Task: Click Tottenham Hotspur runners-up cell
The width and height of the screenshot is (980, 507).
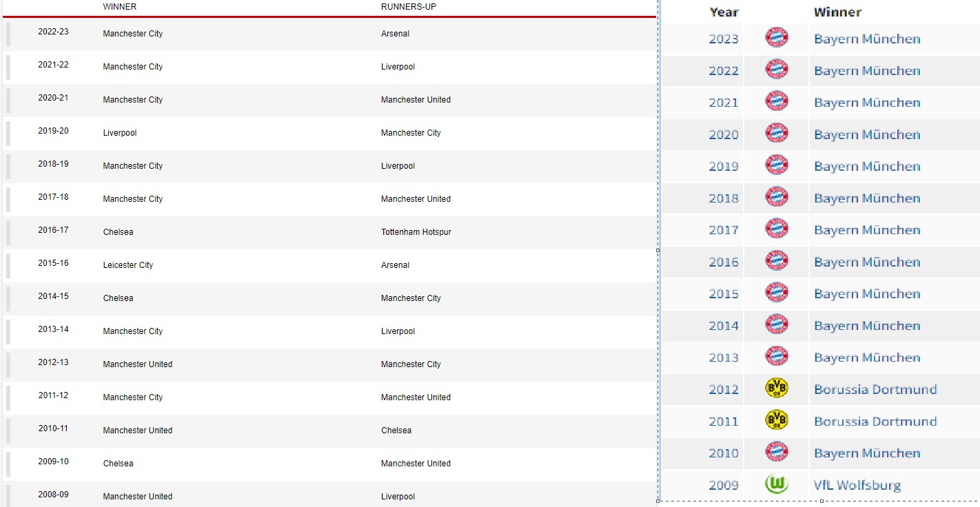Action: coord(416,232)
